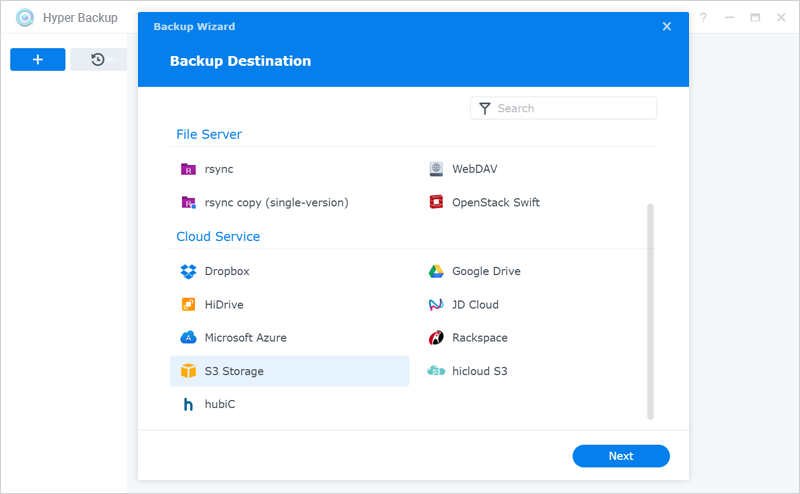This screenshot has height=494, width=800.
Task: Click the Hyper Backup app logo
Action: tap(24, 18)
